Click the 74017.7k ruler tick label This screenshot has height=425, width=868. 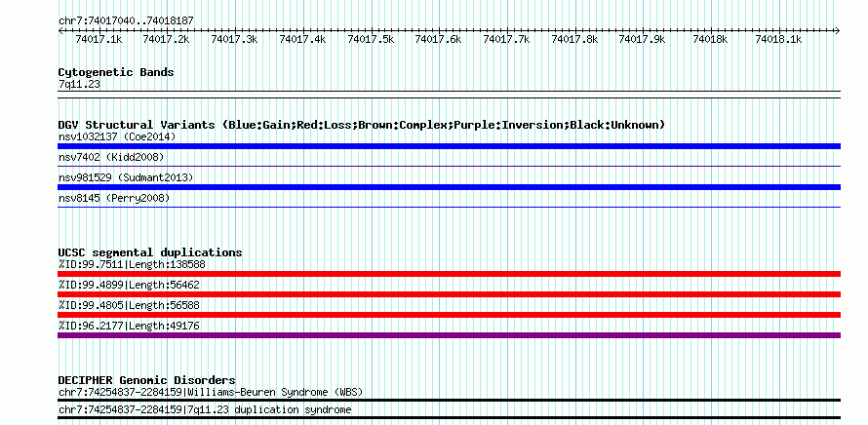[506, 39]
